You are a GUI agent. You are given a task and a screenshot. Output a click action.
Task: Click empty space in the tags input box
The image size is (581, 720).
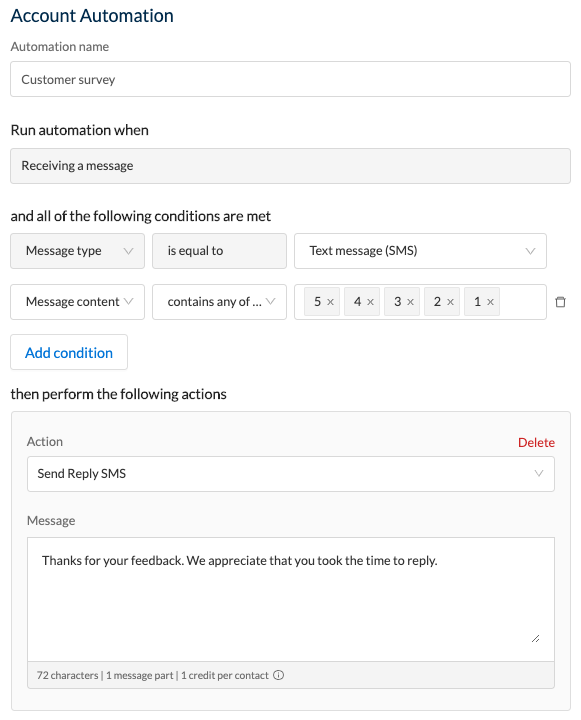(x=523, y=302)
